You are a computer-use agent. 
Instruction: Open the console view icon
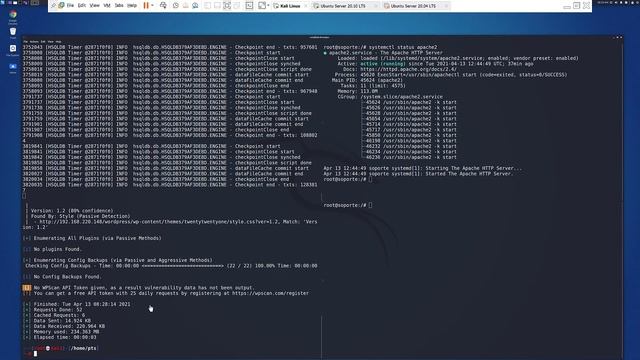click(x=249, y=6)
